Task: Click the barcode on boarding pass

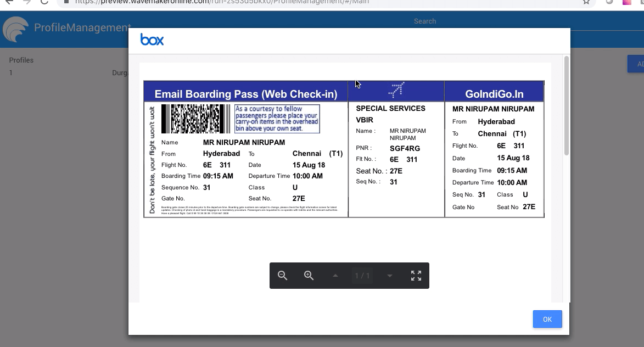Action: click(x=195, y=119)
